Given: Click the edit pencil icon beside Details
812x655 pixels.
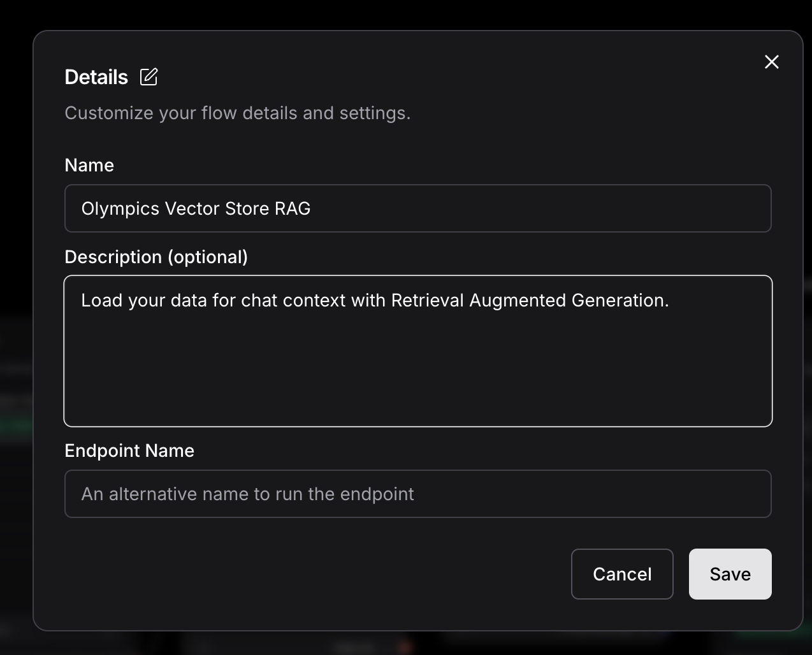Looking at the screenshot, I should (x=149, y=76).
